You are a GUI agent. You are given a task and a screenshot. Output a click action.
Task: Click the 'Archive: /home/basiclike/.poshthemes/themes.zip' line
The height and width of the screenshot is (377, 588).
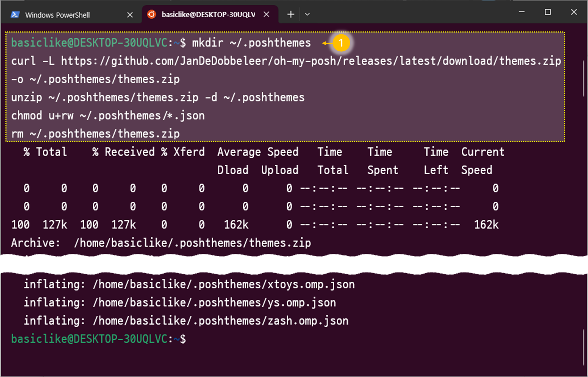[161, 243]
